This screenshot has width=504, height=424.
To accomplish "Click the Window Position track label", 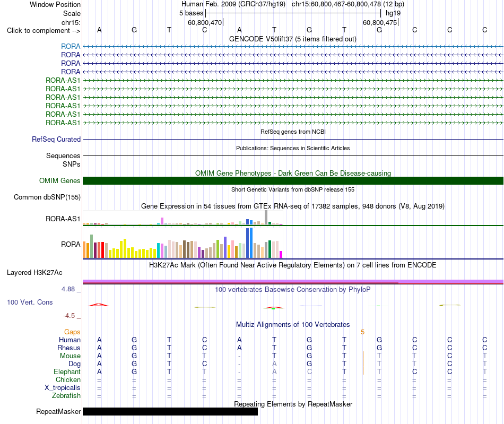I will [55, 4].
